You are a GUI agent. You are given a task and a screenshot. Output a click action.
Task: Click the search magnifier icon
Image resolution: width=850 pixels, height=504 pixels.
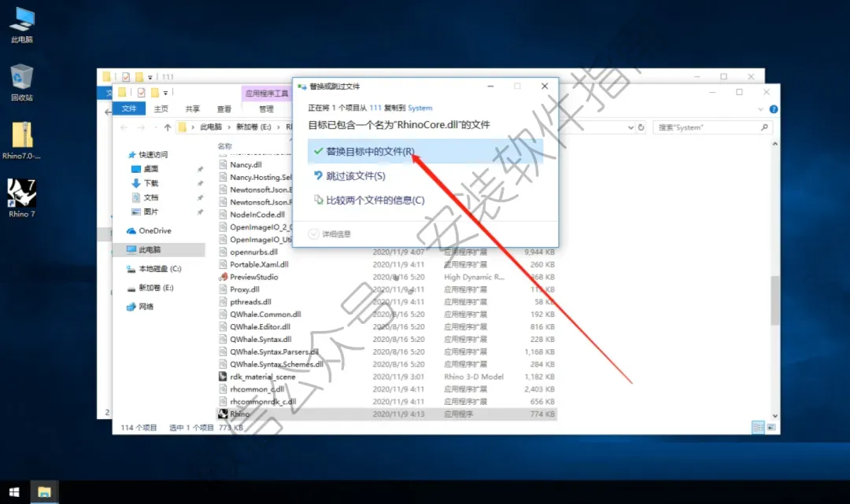point(764,127)
